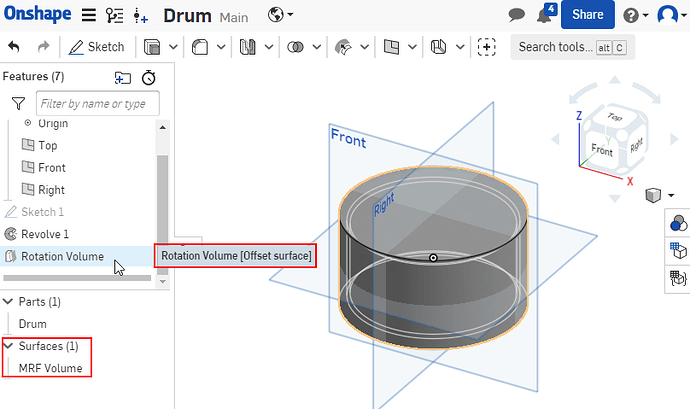Open the comments speech bubble
Screen dimensions: 690x409
click(517, 15)
